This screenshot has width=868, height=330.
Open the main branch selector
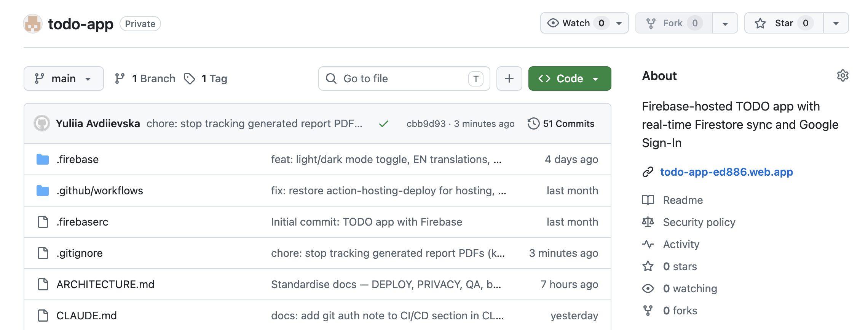pos(64,78)
